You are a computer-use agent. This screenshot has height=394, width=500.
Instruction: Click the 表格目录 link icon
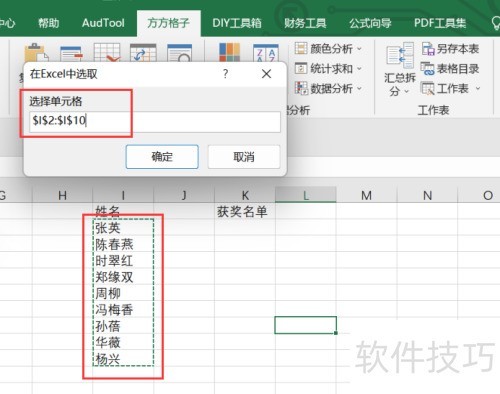click(x=427, y=69)
